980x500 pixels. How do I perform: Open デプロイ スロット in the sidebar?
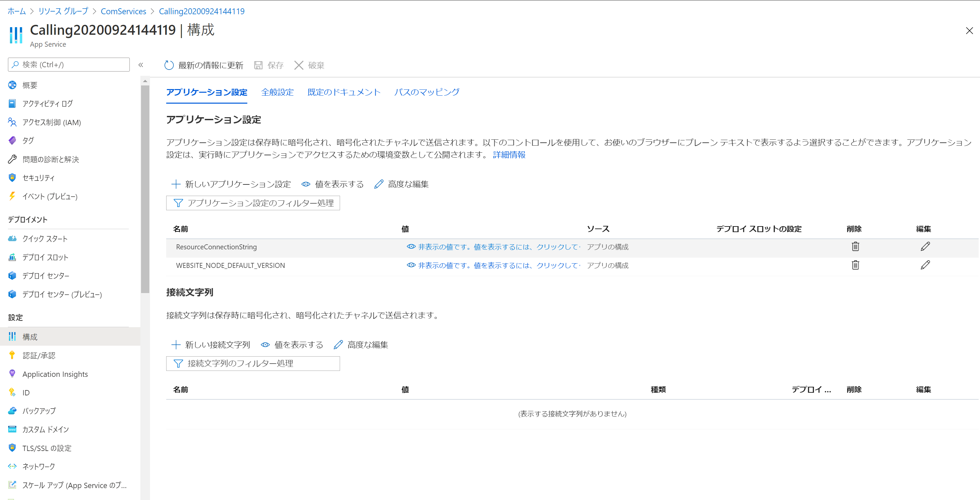tap(45, 257)
